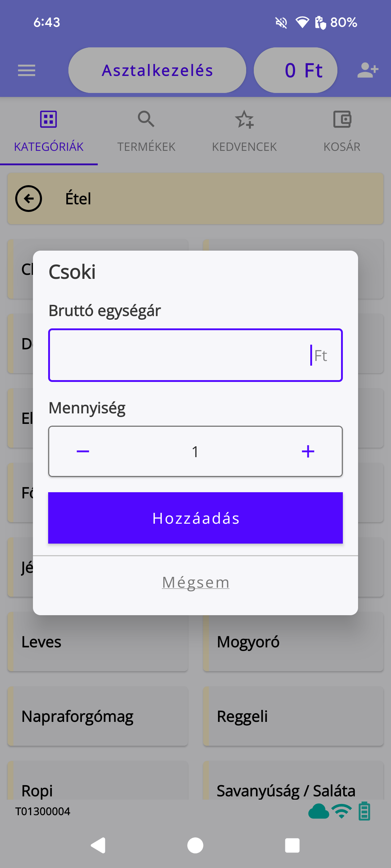This screenshot has height=868, width=391.
Task: Click the add person icon in the header
Action: coord(368,70)
